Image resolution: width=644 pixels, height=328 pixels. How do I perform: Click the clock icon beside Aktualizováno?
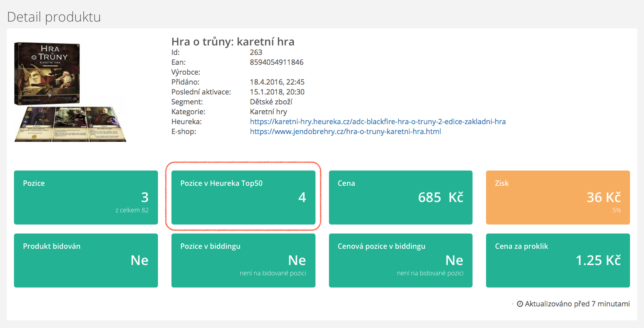(520, 304)
